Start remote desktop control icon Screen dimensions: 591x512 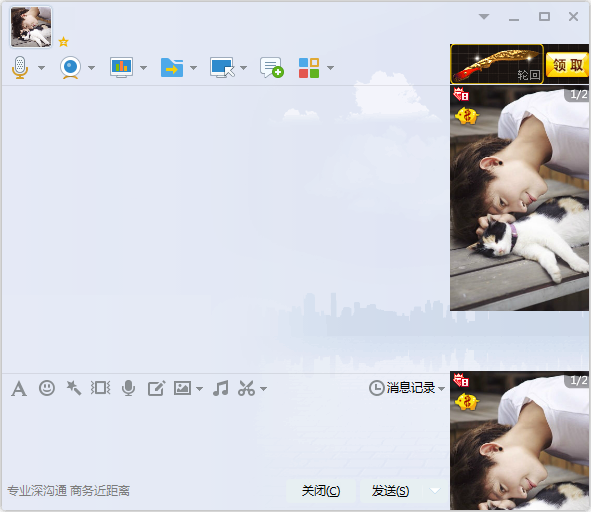pos(222,67)
